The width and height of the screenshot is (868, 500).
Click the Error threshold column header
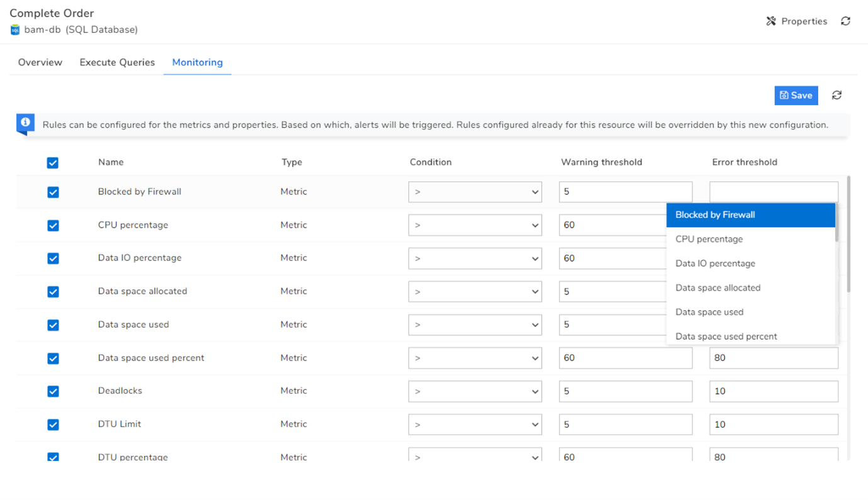pos(745,162)
